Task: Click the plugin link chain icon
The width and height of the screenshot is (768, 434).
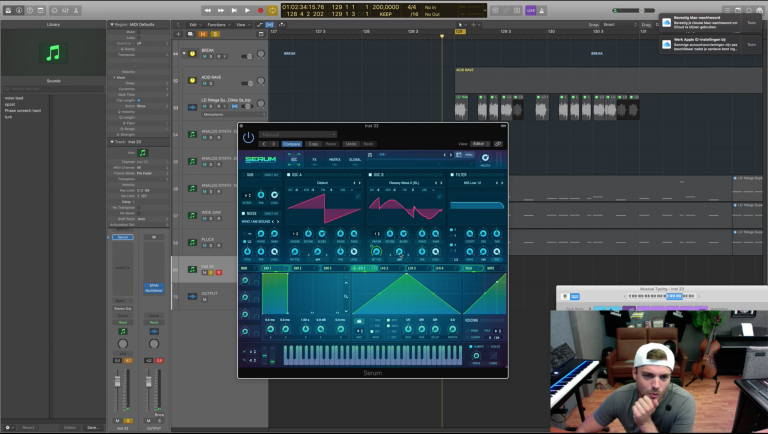Action: pyautogui.click(x=499, y=144)
